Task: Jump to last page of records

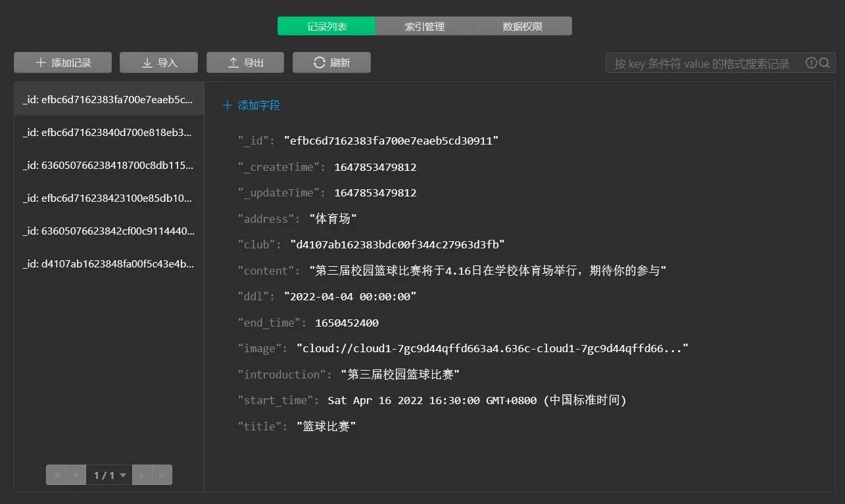Action: tap(162, 475)
